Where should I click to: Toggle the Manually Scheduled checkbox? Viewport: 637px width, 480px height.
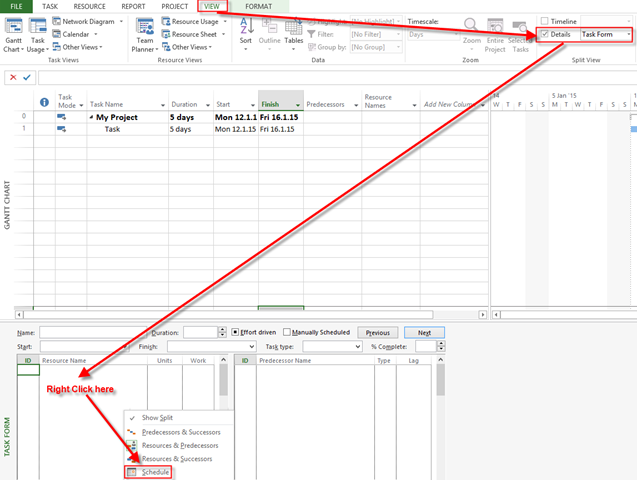coord(288,332)
